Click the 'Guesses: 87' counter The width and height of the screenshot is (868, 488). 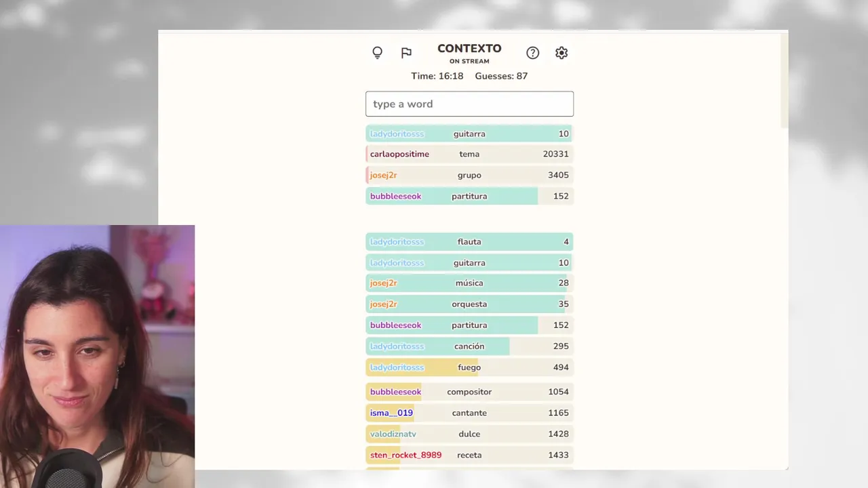point(501,76)
